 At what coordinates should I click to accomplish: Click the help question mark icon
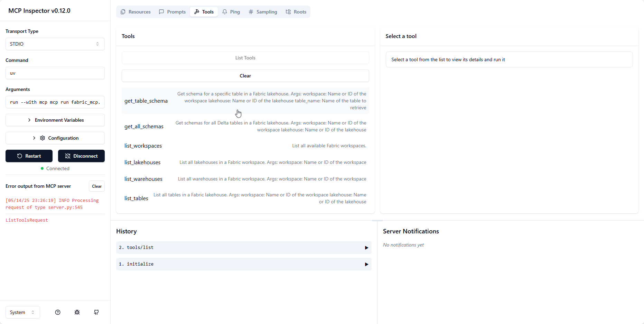[x=58, y=312]
